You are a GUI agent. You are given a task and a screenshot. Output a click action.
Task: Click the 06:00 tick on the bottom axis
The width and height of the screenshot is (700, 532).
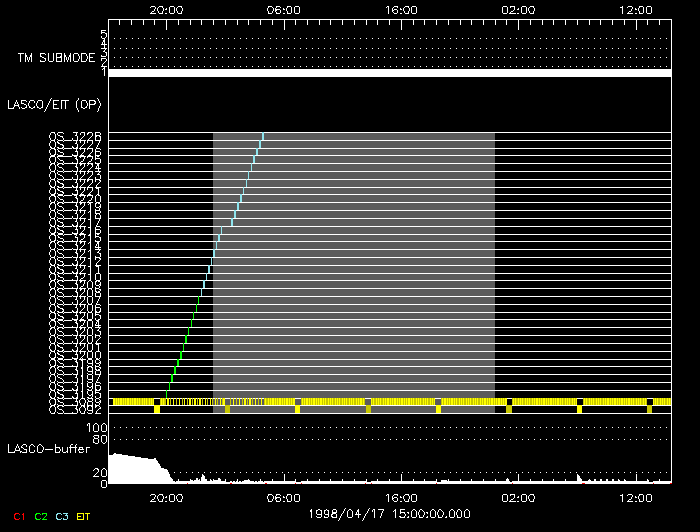coord(284,497)
